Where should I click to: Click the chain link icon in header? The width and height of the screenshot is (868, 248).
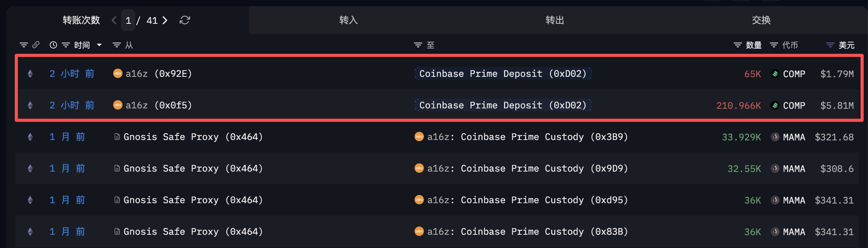point(36,45)
